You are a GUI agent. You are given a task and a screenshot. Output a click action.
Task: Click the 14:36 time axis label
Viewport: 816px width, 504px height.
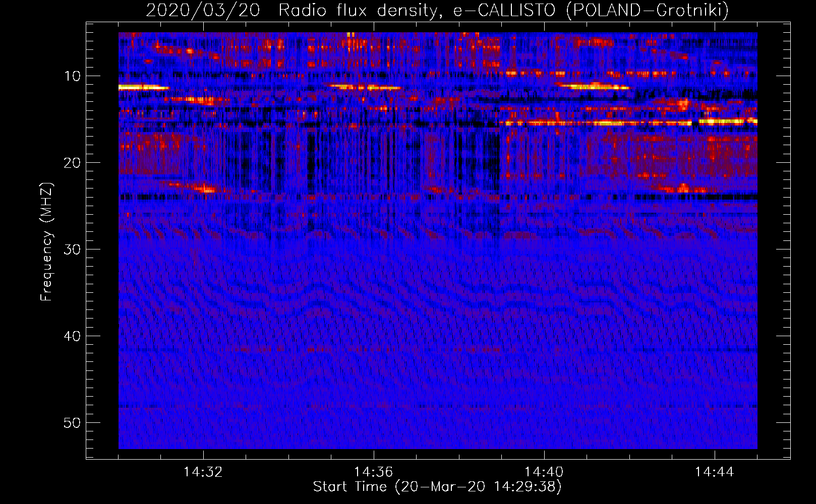tap(373, 472)
